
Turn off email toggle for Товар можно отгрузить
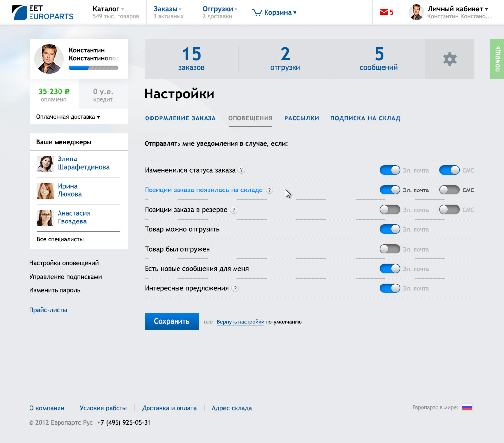coord(389,229)
